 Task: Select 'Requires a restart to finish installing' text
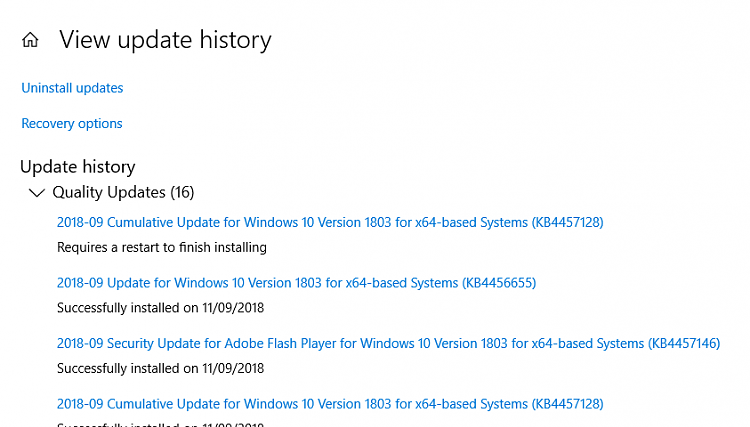coord(162,247)
